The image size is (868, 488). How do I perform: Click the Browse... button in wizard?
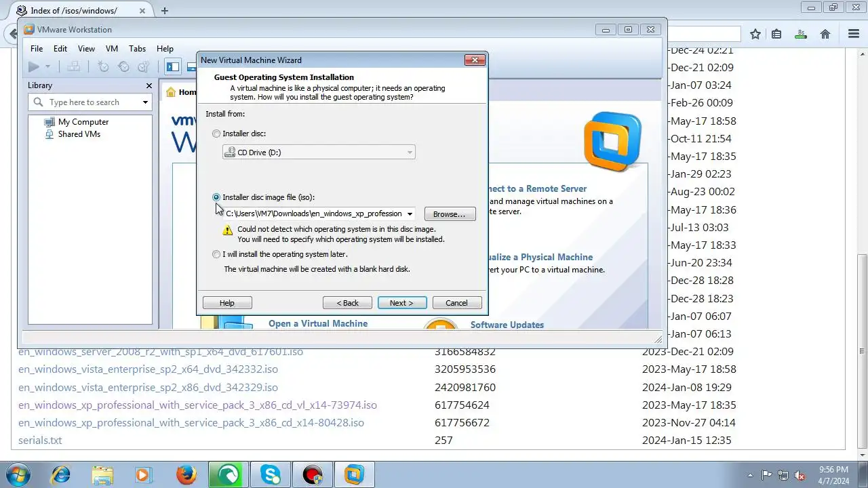point(450,214)
